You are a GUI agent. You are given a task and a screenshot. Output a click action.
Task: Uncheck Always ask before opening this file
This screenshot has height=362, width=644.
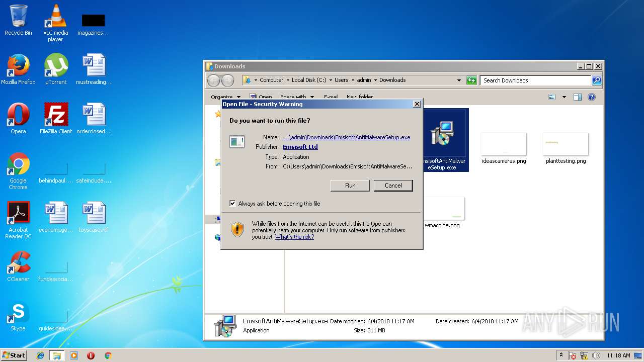tap(232, 204)
